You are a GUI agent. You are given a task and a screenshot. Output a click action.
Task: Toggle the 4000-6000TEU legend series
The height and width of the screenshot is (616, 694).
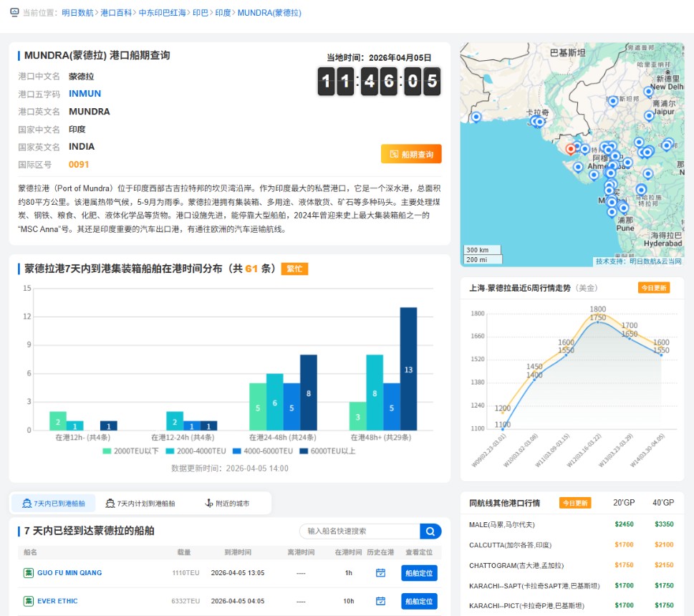pos(263,451)
